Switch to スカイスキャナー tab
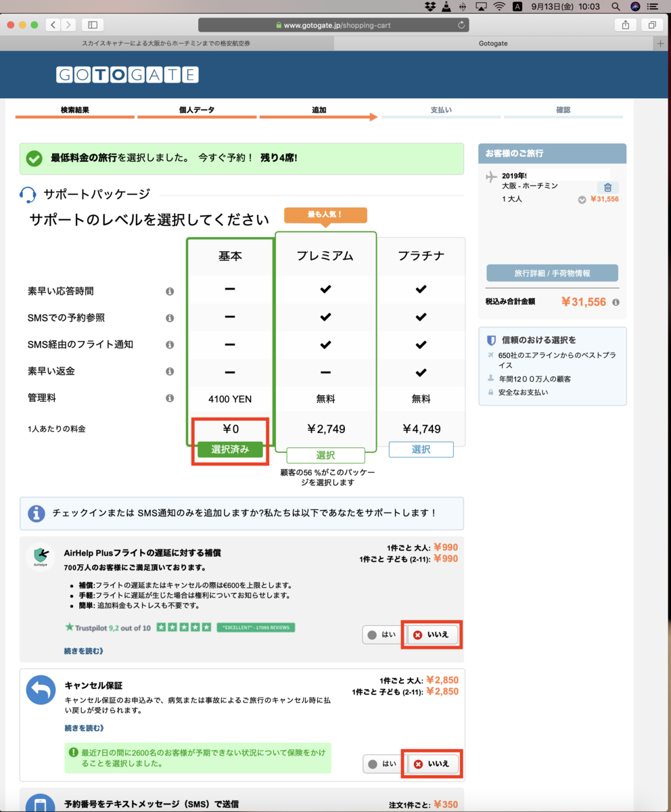The height and width of the screenshot is (812, 671). pyautogui.click(x=166, y=43)
